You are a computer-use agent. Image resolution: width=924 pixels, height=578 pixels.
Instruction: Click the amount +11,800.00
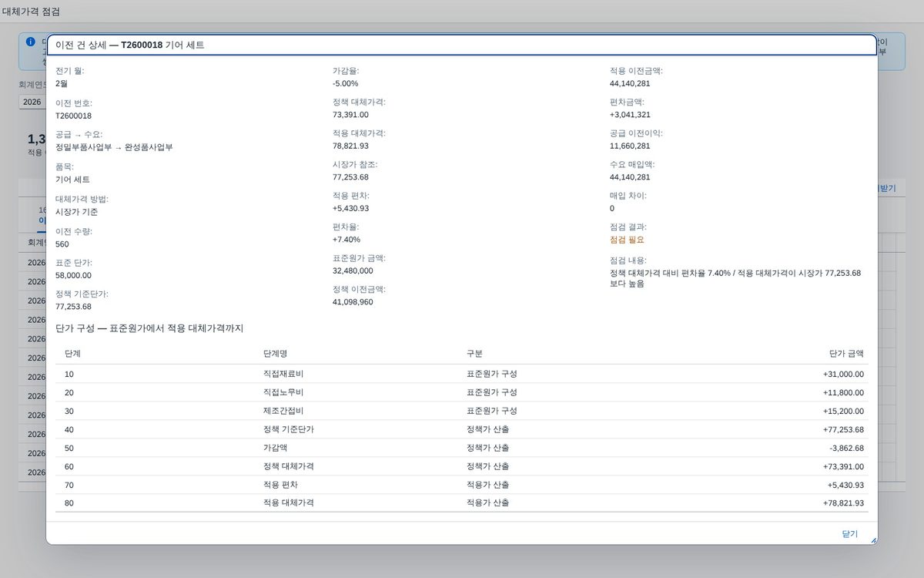point(843,392)
